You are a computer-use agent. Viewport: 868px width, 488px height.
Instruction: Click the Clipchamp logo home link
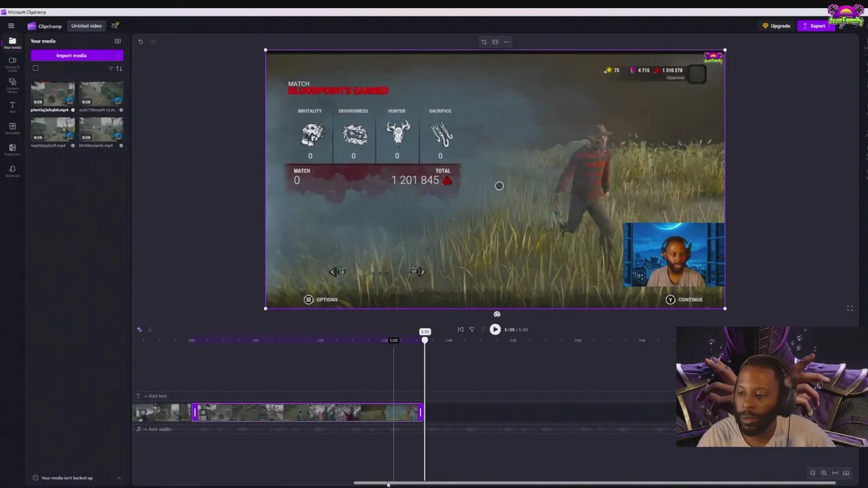point(45,26)
